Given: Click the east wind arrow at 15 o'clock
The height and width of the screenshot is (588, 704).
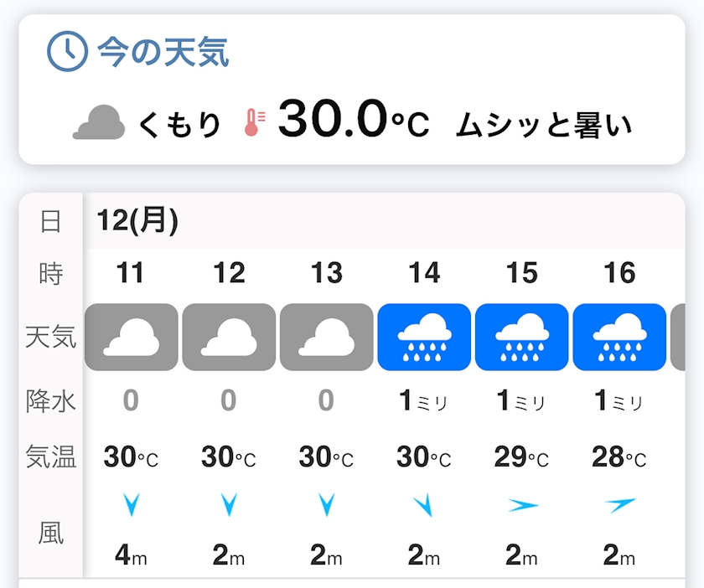Looking at the screenshot, I should 523,505.
